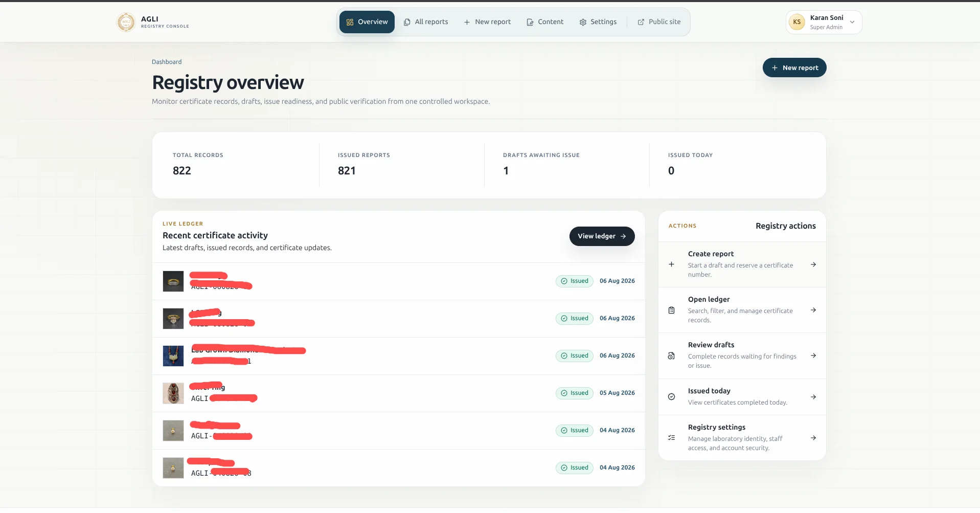Switch to the Overview tab
The width and height of the screenshot is (980, 513).
(367, 22)
